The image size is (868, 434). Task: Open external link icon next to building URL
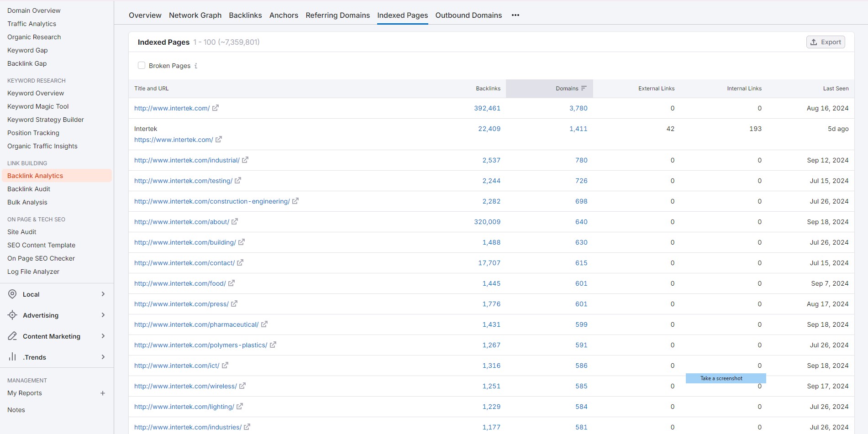242,242
